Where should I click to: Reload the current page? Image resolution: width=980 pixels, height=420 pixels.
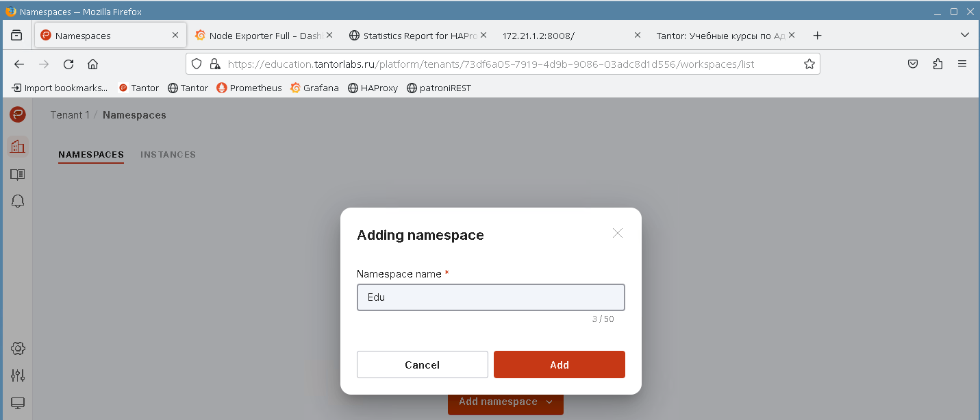(68, 64)
